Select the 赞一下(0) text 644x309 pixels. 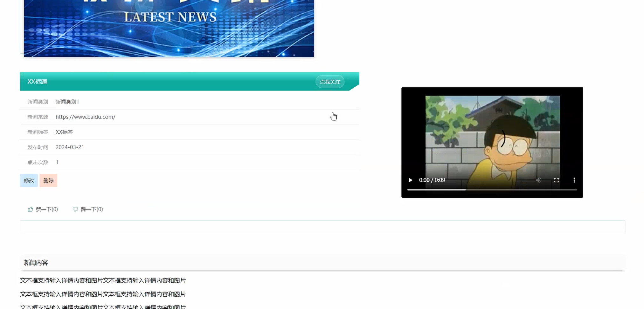47,209
